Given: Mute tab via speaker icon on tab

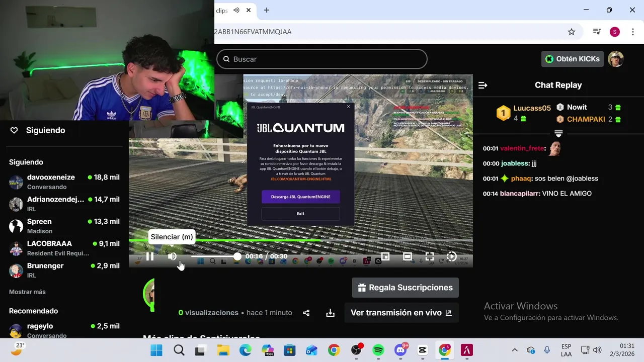Looking at the screenshot, I should click(236, 10).
